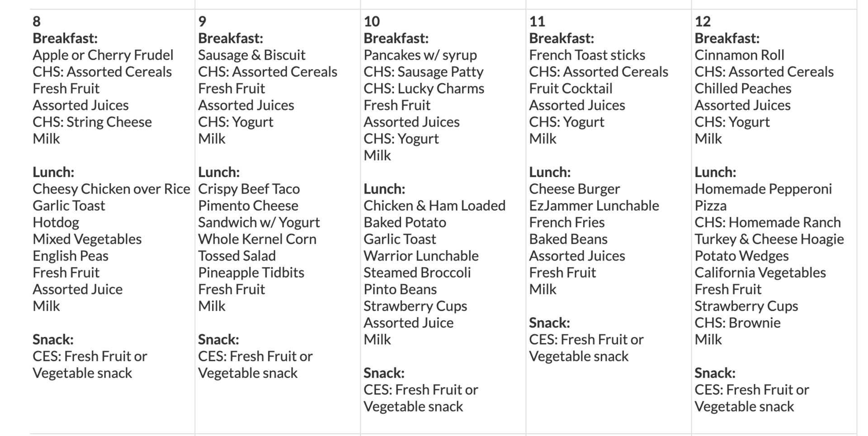This screenshot has width=868, height=436.
Task: Select the day 9 date number
Action: point(202,21)
